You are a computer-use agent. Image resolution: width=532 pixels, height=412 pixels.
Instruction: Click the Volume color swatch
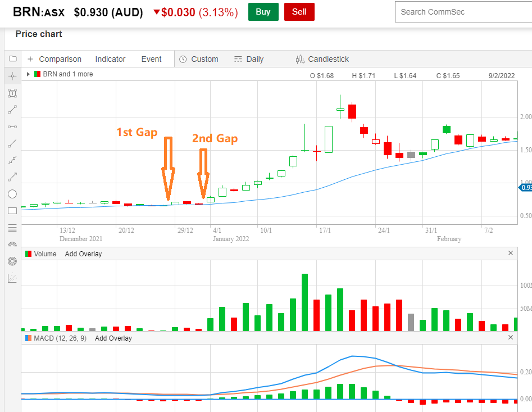pyautogui.click(x=28, y=254)
